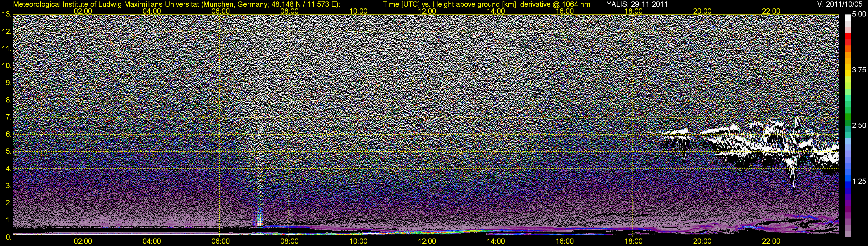Screen dimensions: 868x246
Task: Click the 06:00 label on the bottom time axis
Action: tap(220, 242)
